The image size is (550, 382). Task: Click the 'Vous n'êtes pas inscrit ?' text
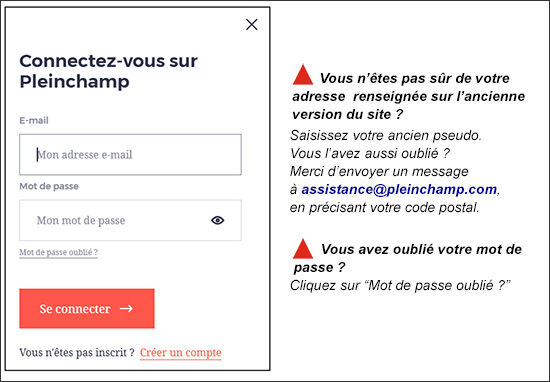click(x=77, y=353)
